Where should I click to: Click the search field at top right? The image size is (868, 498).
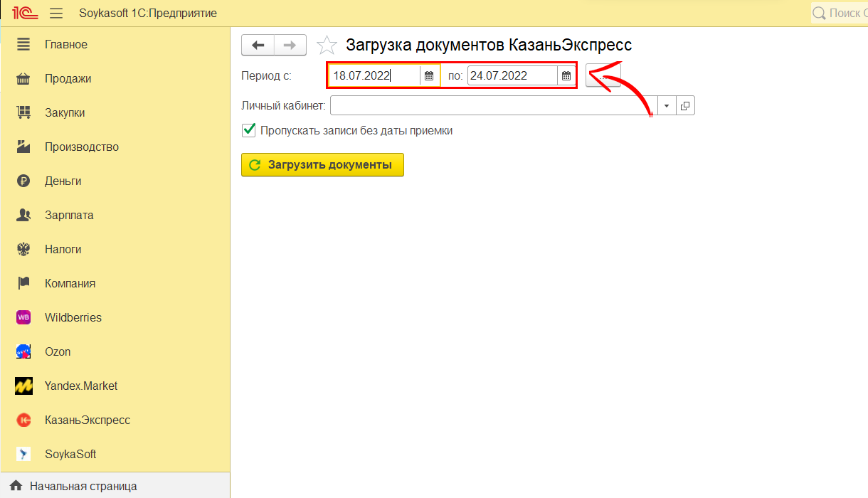[x=840, y=13]
